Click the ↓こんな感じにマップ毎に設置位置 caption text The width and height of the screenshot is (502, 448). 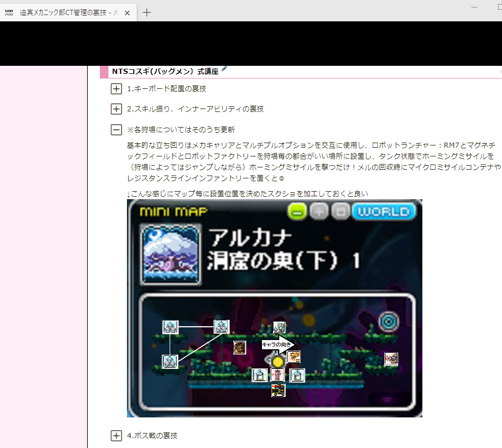248,194
